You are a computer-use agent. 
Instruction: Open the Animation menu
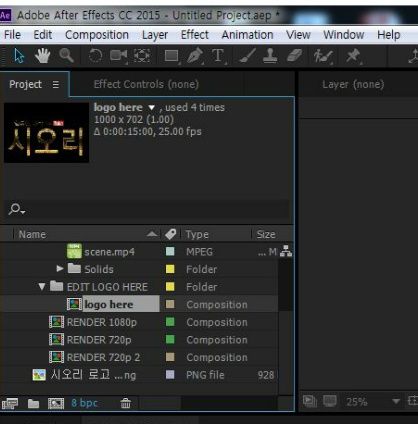coord(247,35)
